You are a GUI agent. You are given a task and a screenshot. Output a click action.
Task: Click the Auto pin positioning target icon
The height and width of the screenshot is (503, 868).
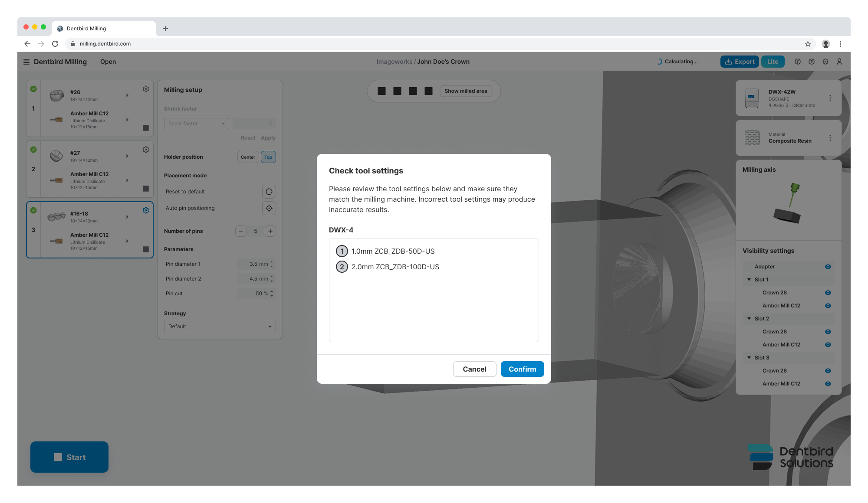click(269, 208)
